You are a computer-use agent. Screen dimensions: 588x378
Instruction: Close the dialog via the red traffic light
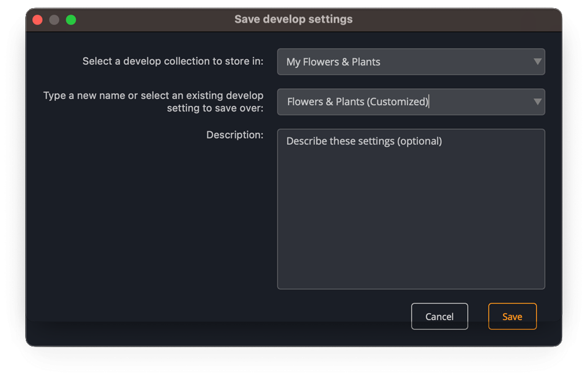click(38, 20)
